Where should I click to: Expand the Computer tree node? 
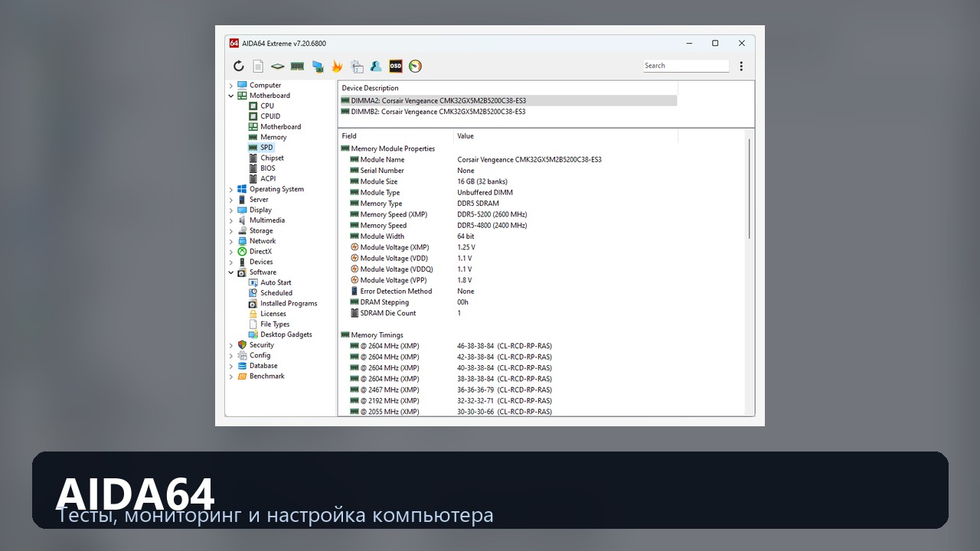(x=231, y=86)
